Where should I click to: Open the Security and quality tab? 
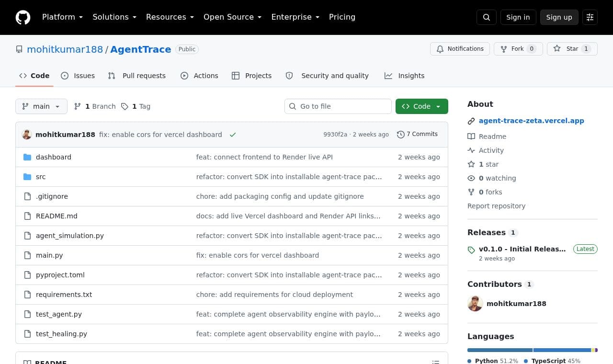pos(328,76)
